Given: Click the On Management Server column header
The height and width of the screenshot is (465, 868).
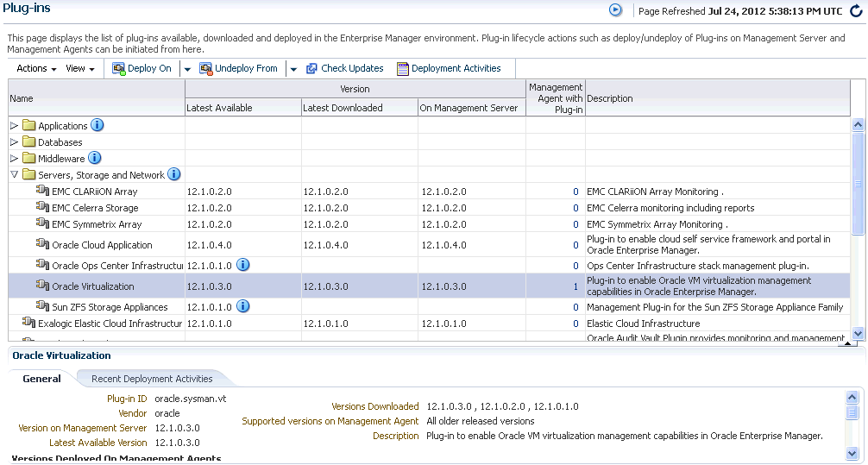Looking at the screenshot, I should point(472,108).
